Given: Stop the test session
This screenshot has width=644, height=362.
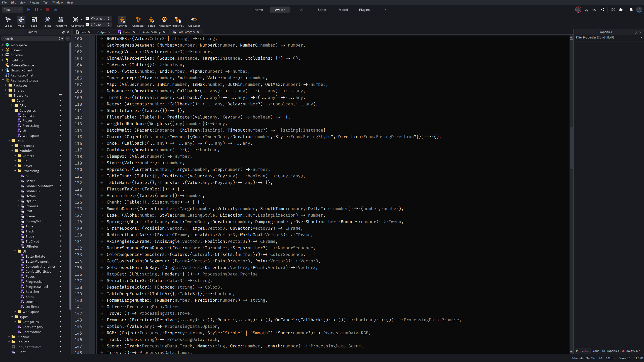Looking at the screenshot, I should 48,10.
